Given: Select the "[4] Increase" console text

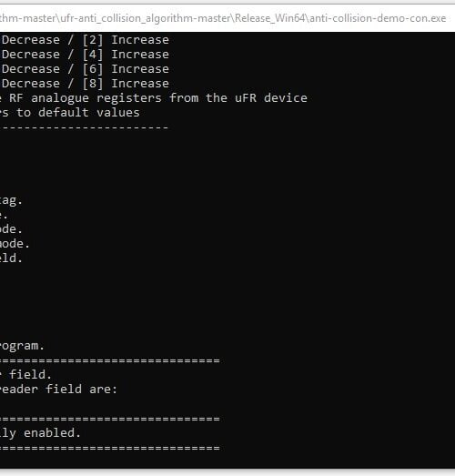Looking at the screenshot, I should point(126,55).
